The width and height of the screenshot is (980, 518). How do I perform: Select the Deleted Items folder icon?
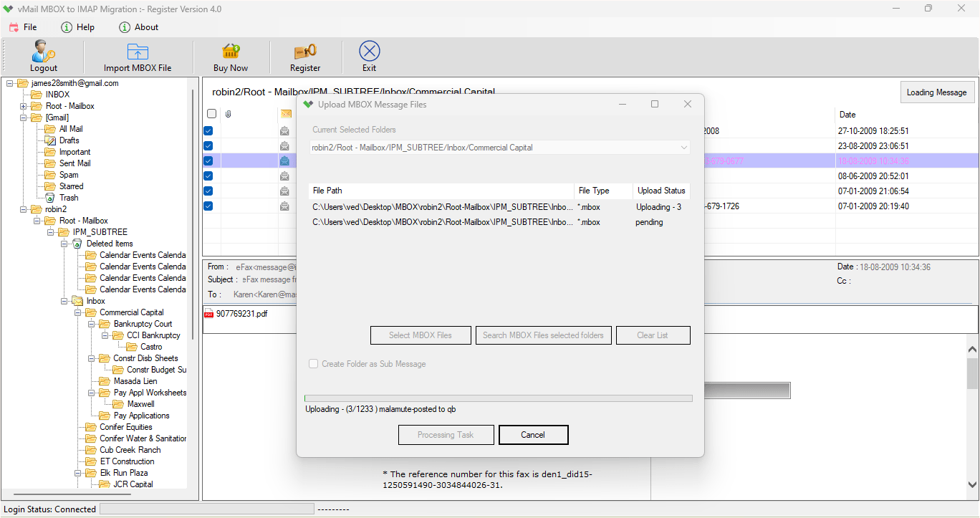point(77,244)
